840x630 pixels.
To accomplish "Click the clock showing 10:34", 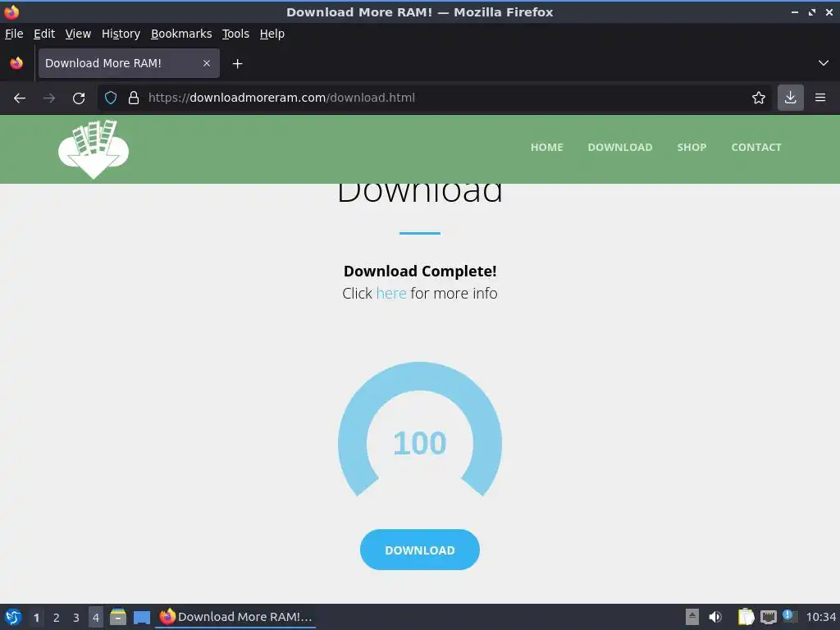I will [x=820, y=617].
